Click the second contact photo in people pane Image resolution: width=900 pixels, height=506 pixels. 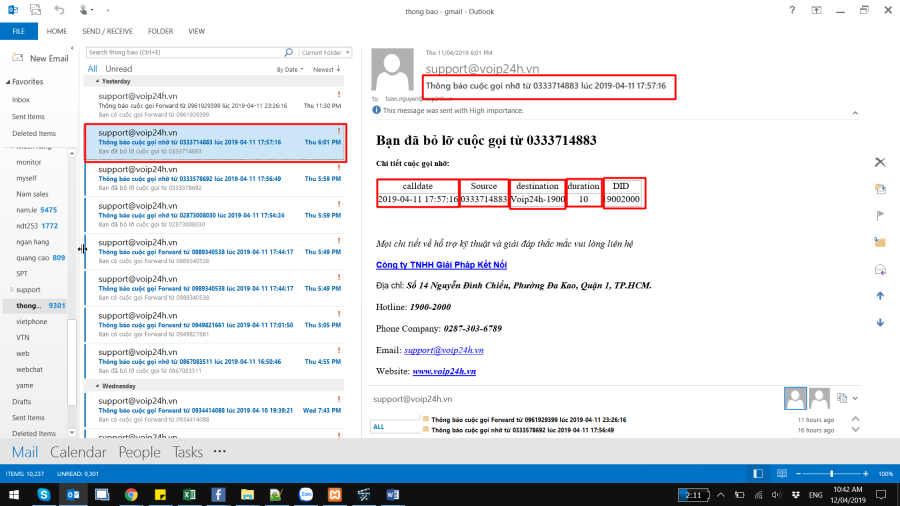[x=819, y=398]
